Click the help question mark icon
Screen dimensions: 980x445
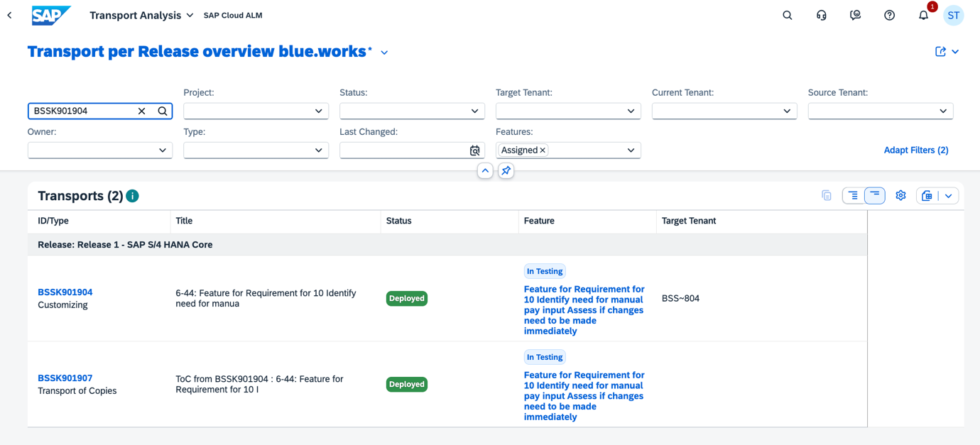(x=889, y=15)
